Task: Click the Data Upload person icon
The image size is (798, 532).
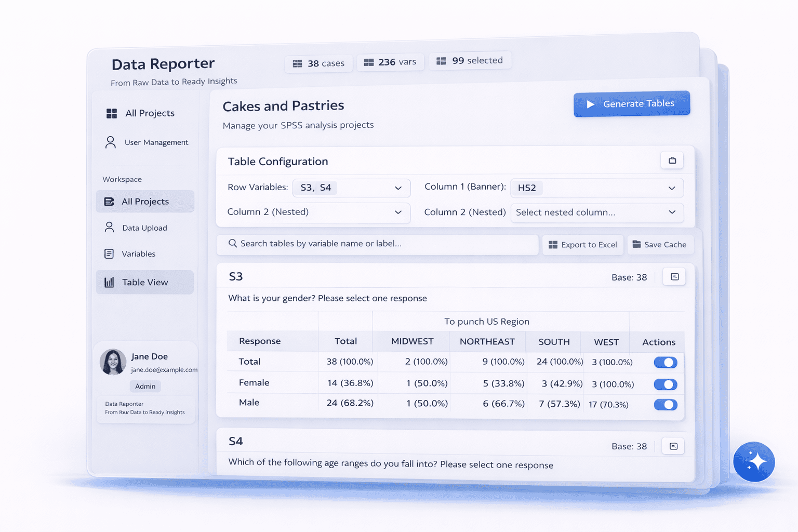Action: pos(109,228)
